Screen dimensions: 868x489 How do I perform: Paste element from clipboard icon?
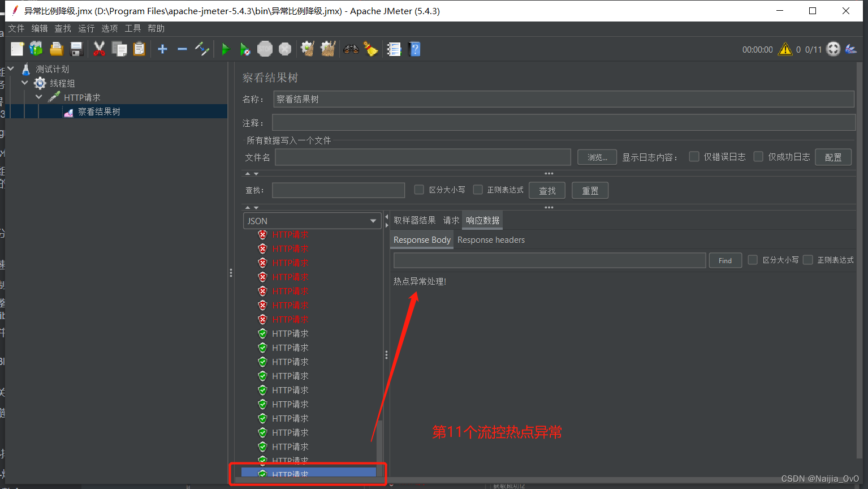click(139, 49)
